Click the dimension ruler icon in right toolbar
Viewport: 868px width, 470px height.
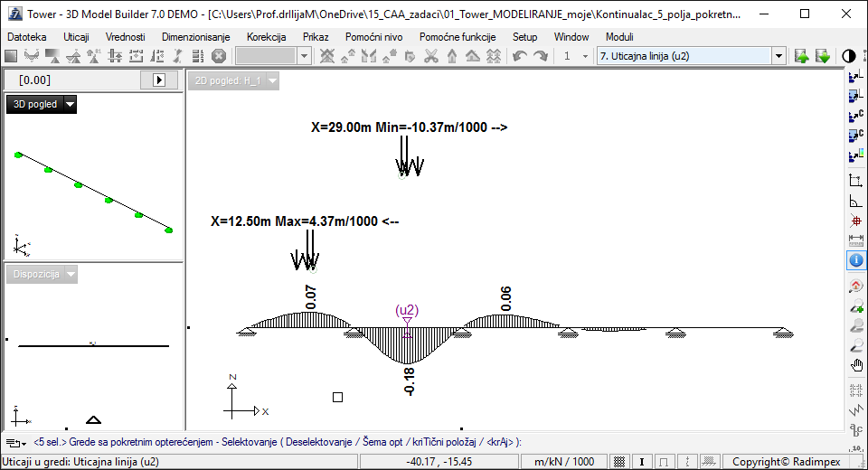[856, 240]
